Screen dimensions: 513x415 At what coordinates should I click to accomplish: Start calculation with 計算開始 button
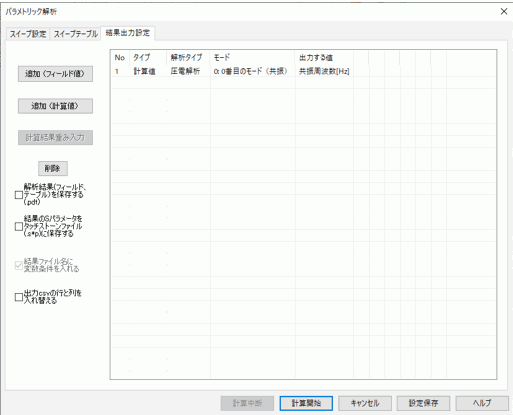coord(306,403)
